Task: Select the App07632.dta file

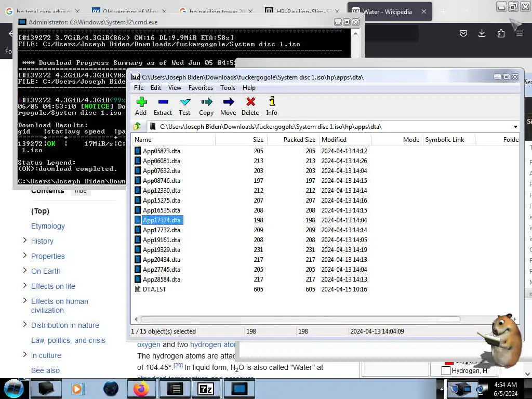Action: (x=161, y=170)
